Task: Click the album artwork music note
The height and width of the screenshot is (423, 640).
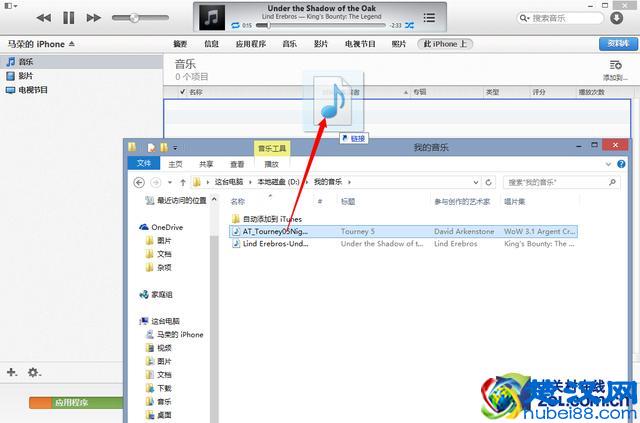Action: pyautogui.click(x=212, y=17)
